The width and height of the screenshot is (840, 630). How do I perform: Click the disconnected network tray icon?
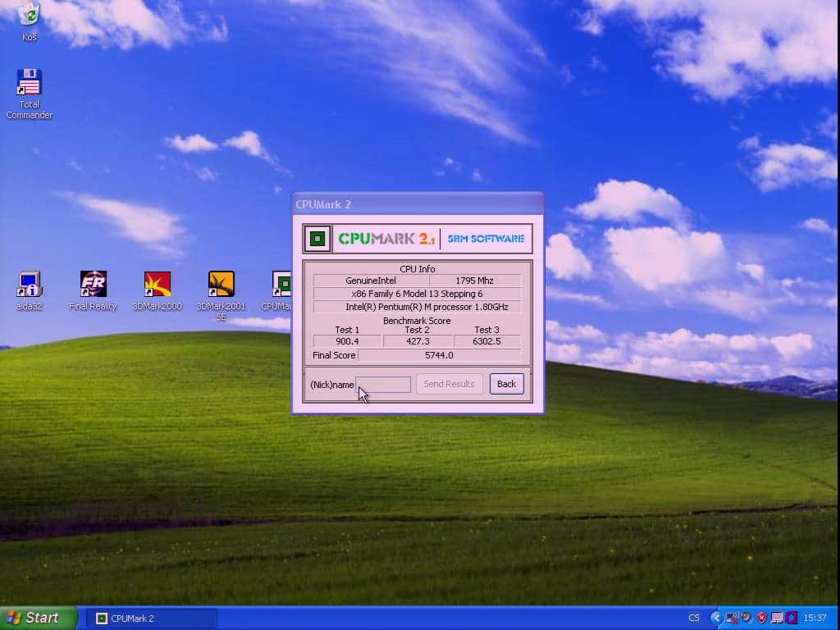731,619
